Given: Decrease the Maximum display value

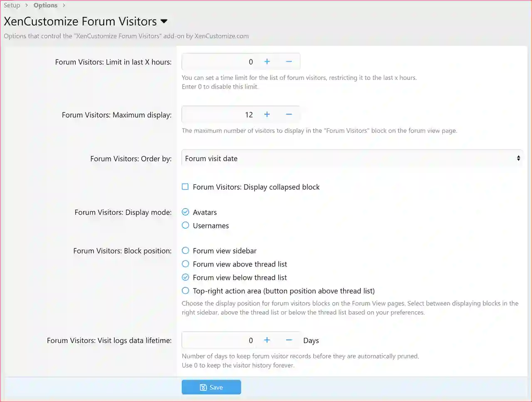Looking at the screenshot, I should pyautogui.click(x=289, y=114).
